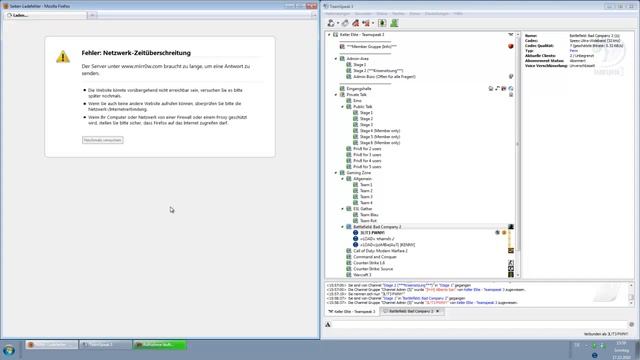The height and width of the screenshot is (360, 640).
Task: Click the green person icon in TeamSpeak toolbar
Action: [394, 23]
